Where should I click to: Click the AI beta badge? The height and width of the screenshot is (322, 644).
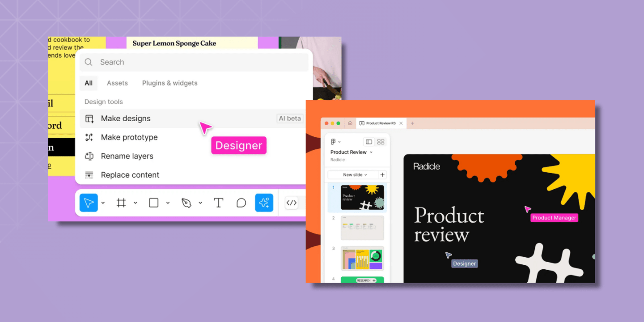pyautogui.click(x=290, y=119)
